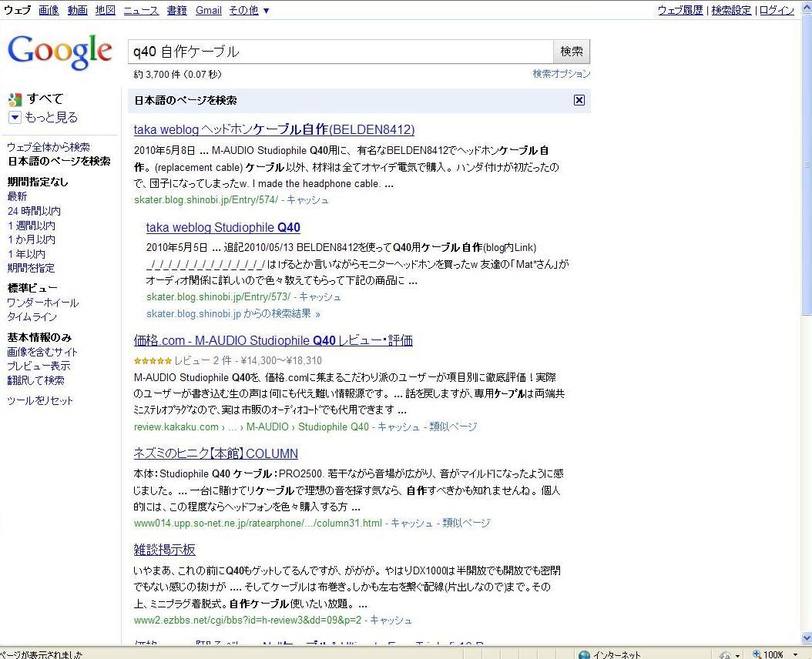
Task: Open cached copy of the review.kakaku.com result
Action: pyautogui.click(x=398, y=427)
